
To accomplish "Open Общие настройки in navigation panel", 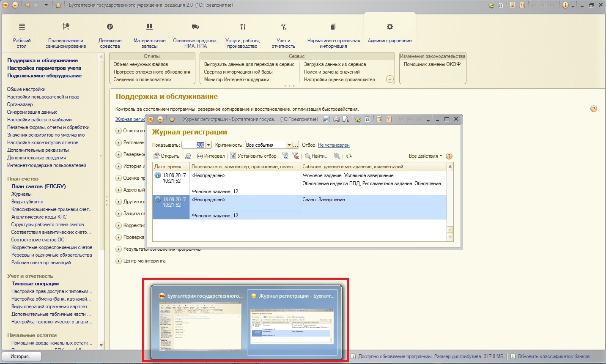I will [26, 89].
